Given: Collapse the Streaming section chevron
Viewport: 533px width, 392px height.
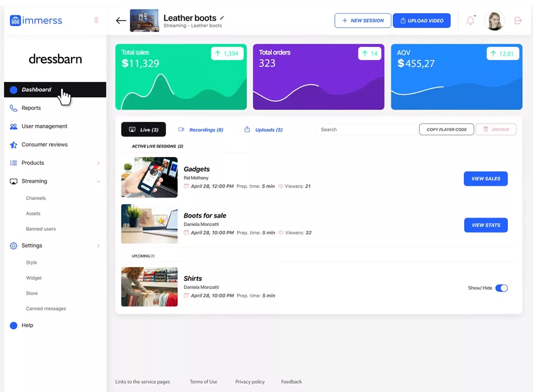Looking at the screenshot, I should tap(98, 181).
